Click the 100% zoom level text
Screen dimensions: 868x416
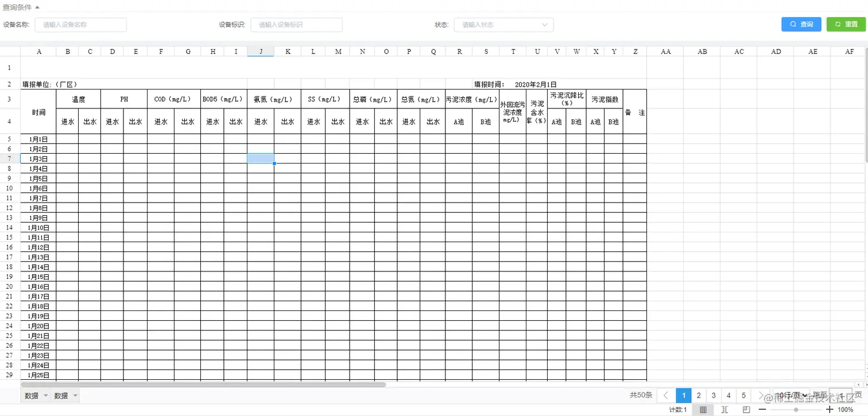click(x=845, y=410)
